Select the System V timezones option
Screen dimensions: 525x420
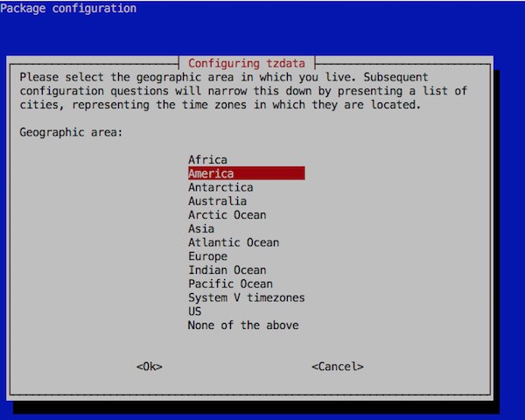(x=246, y=297)
